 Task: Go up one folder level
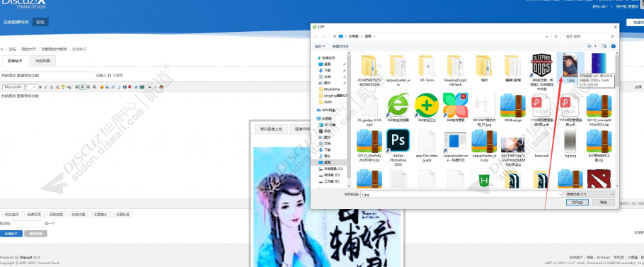334,36
